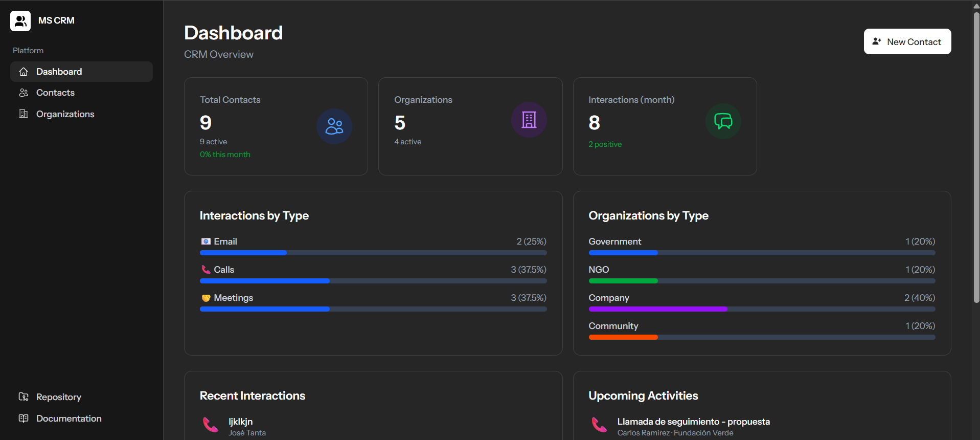Click phone icon beside ljklkjn interaction
Viewport: 980px width, 440px height.
(210, 425)
